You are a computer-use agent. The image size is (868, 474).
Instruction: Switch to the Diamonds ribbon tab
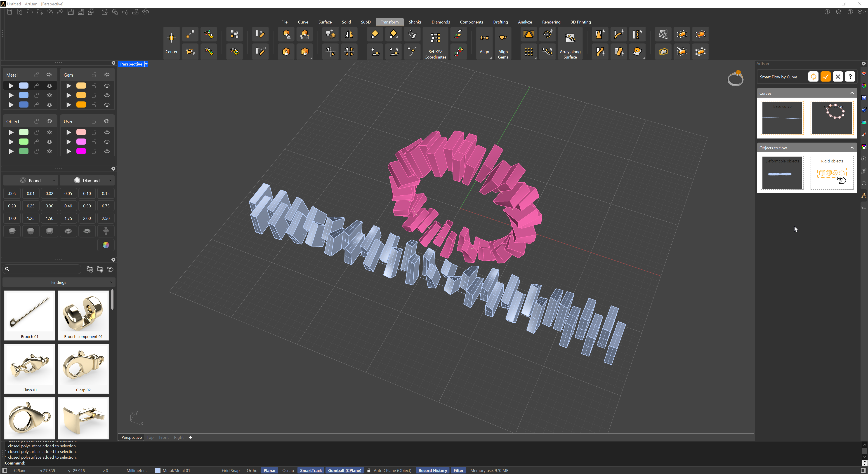[440, 22]
